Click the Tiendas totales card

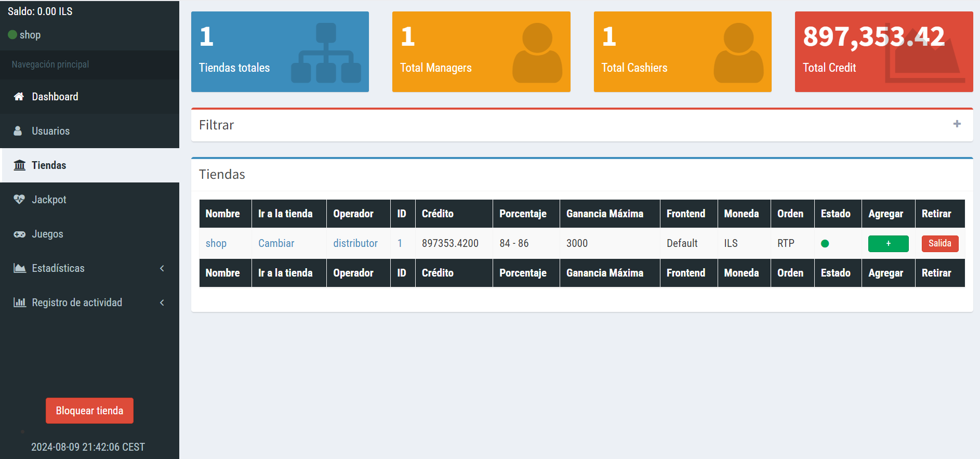click(280, 51)
